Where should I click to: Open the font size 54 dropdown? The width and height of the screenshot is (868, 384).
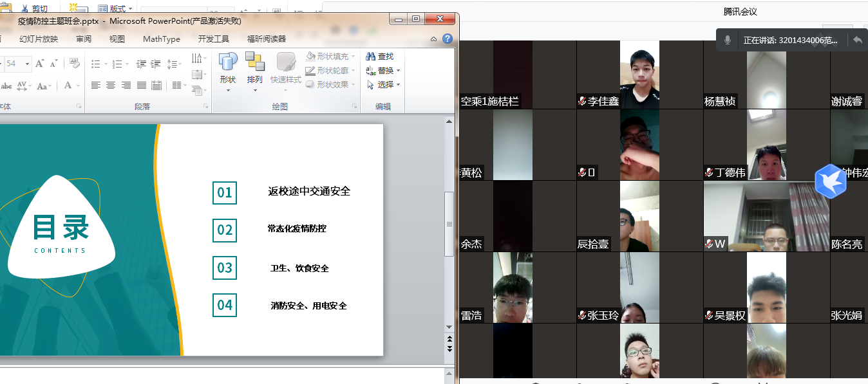[x=27, y=64]
